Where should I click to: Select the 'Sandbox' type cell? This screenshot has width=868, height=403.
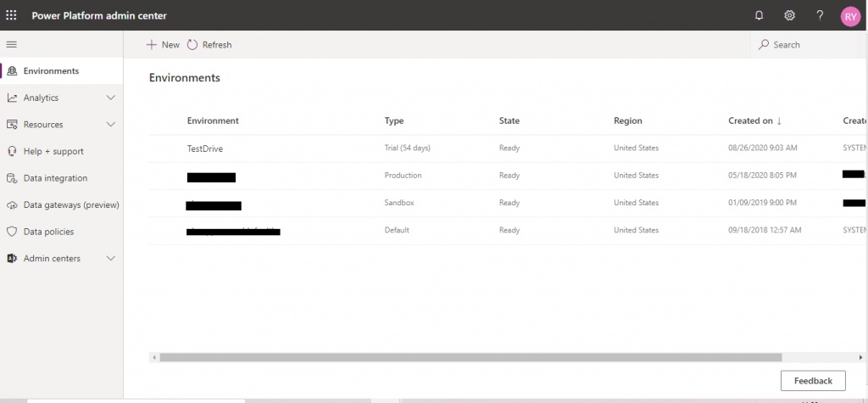point(399,203)
